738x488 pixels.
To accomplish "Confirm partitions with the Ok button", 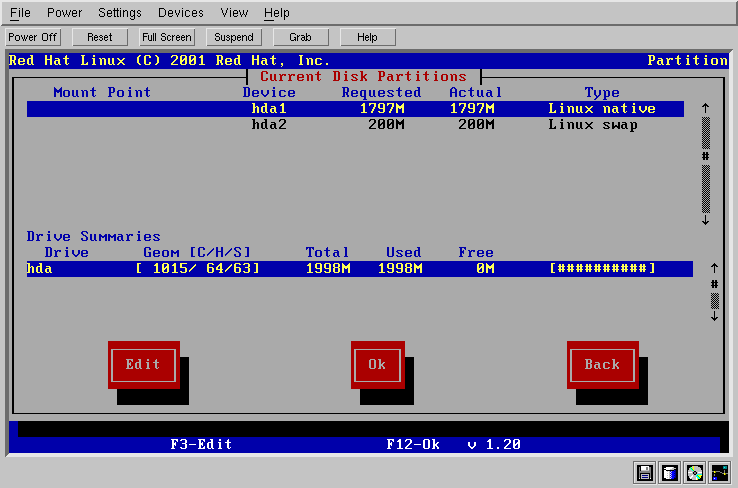I will [377, 365].
